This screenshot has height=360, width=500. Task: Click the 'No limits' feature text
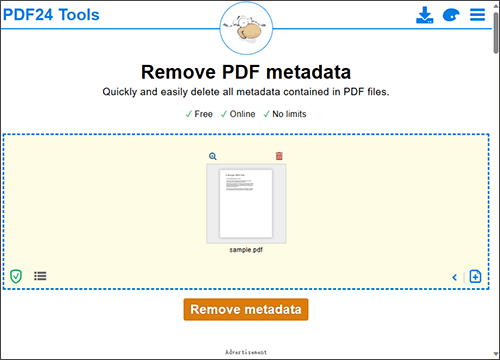(289, 114)
